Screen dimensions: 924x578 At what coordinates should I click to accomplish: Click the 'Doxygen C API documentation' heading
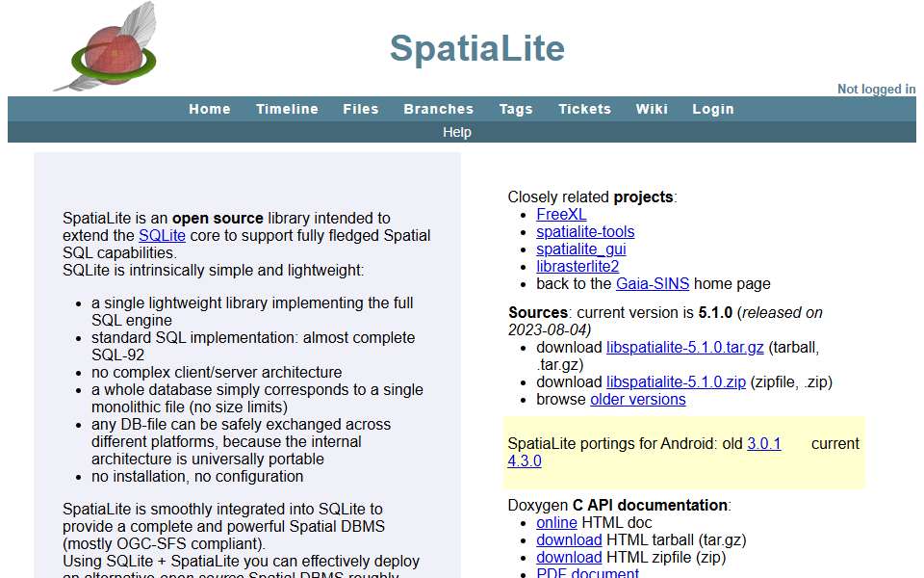coord(619,506)
